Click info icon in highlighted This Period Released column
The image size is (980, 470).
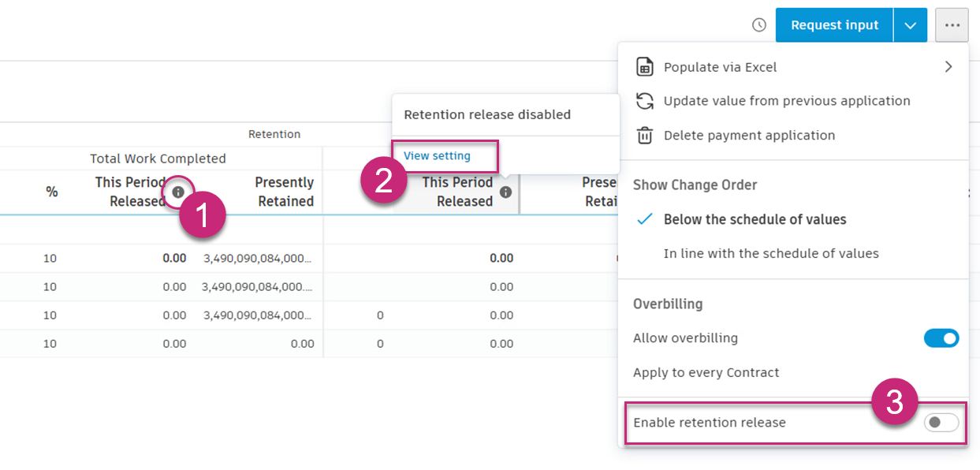505,192
